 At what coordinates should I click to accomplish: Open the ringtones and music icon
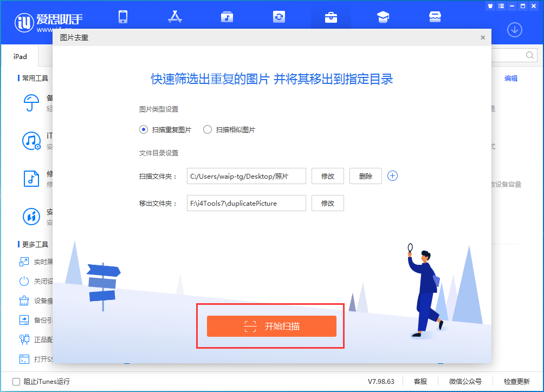coord(227,17)
